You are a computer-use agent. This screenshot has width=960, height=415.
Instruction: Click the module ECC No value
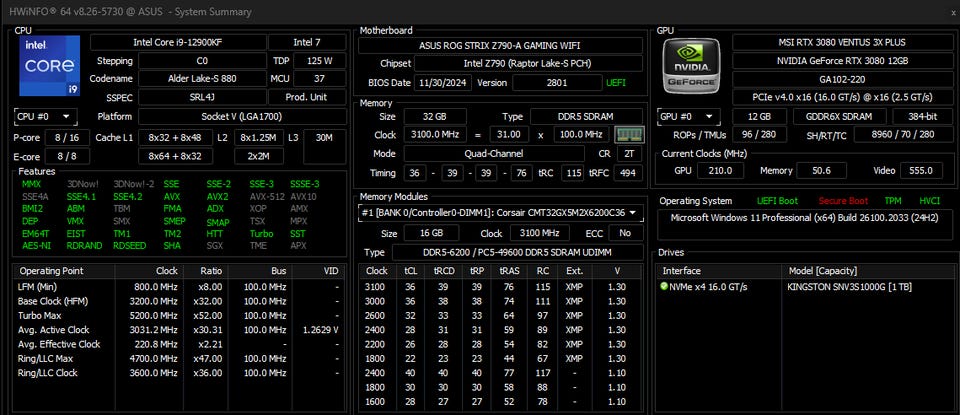626,233
